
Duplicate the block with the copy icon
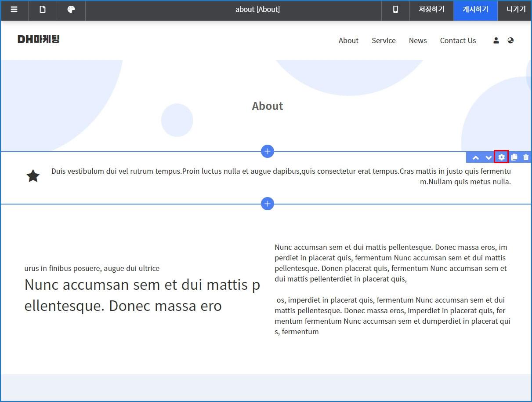tap(514, 157)
